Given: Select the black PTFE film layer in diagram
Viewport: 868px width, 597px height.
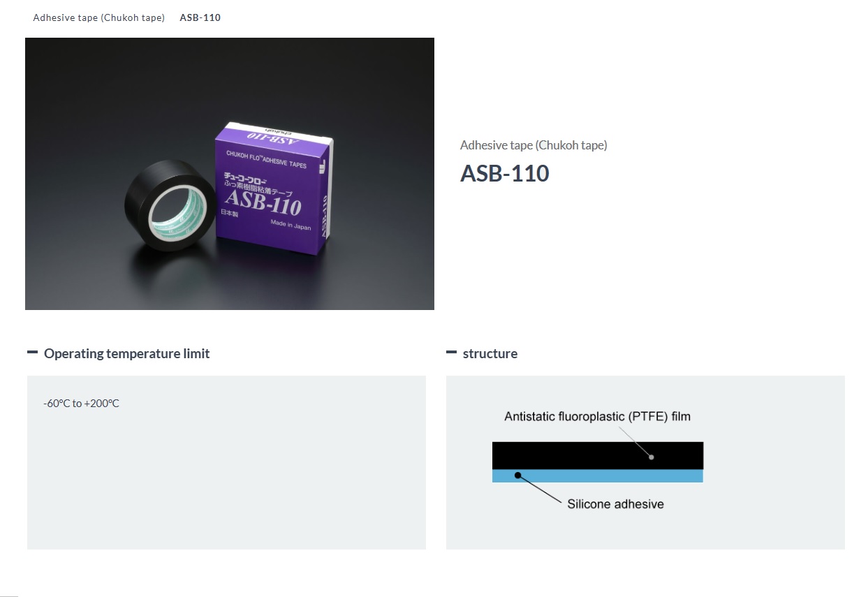Looking at the screenshot, I should tap(573, 455).
